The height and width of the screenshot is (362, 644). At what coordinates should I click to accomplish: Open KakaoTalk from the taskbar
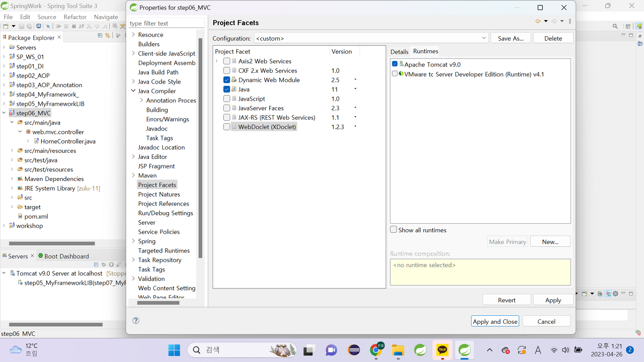click(x=442, y=350)
